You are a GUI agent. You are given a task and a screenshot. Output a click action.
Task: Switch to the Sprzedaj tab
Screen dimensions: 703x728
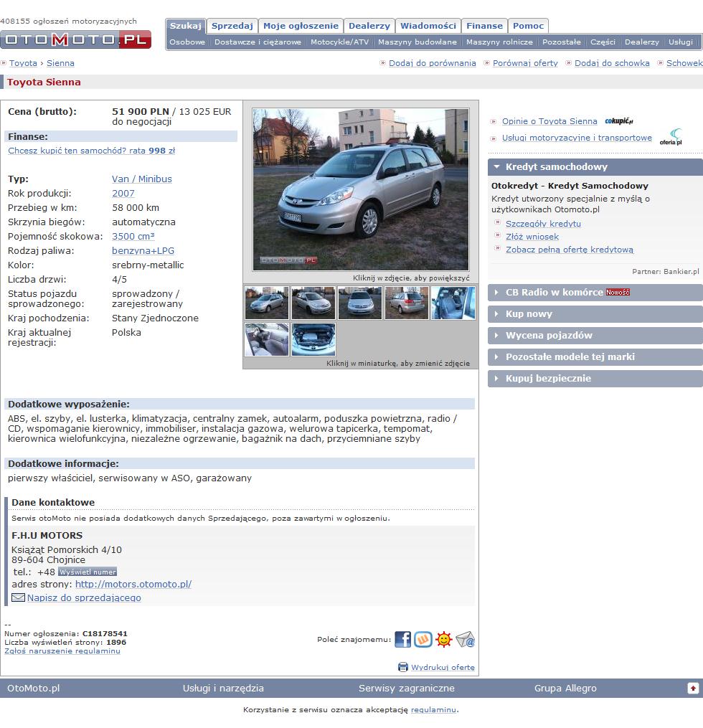click(232, 26)
